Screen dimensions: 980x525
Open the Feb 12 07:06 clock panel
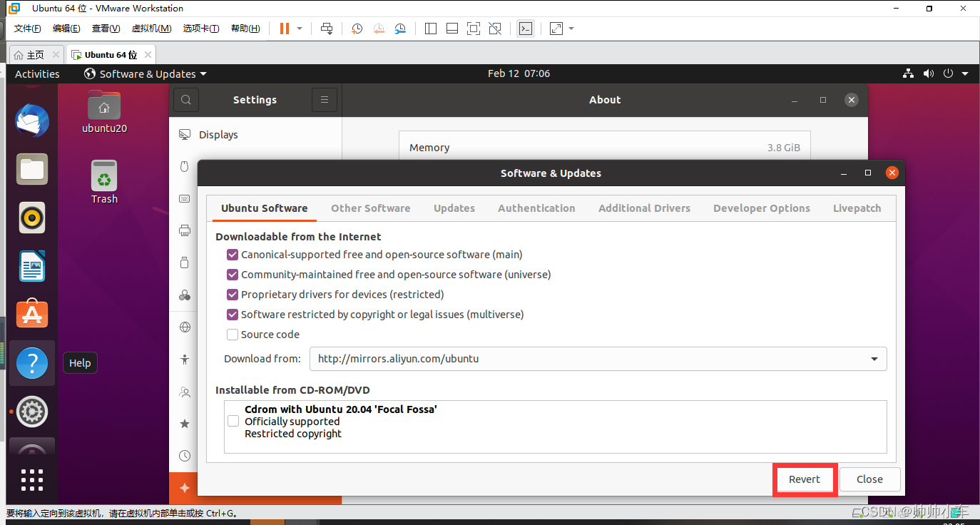(x=519, y=73)
